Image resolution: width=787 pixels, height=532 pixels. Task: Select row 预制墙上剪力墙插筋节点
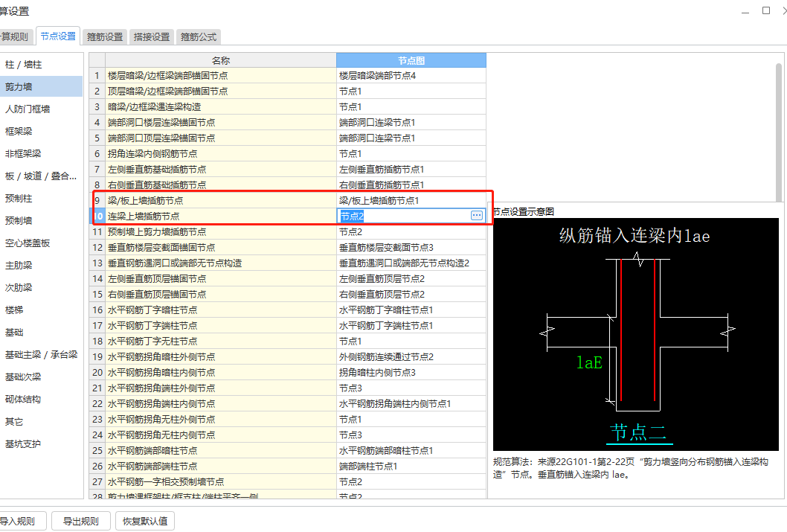click(x=220, y=231)
